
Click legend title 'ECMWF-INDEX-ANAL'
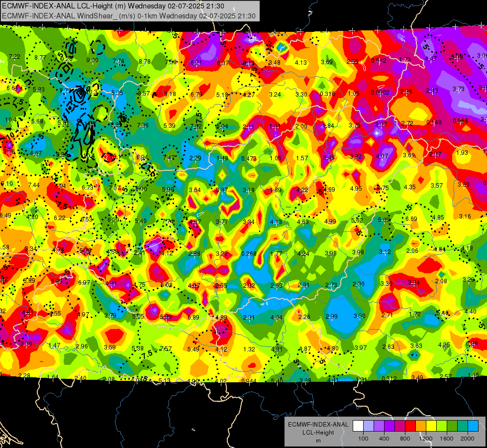coord(318,425)
